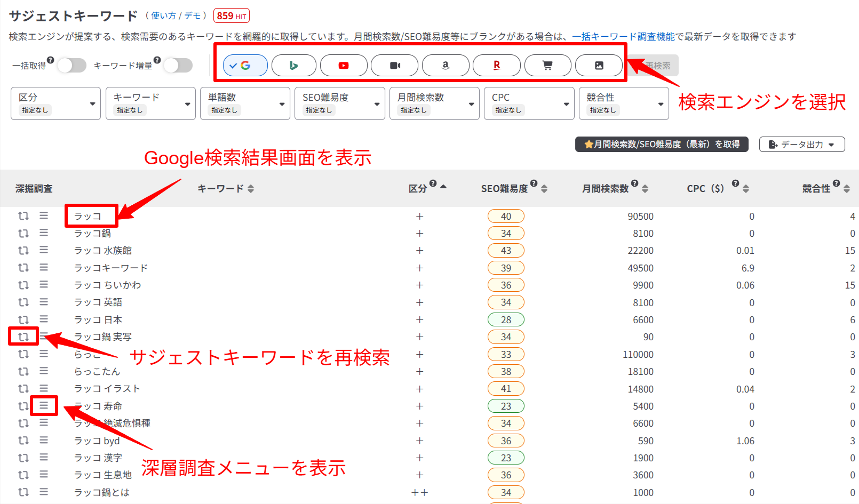Select the Google search engine option
Screen dimensions: 859x504
[x=245, y=66]
